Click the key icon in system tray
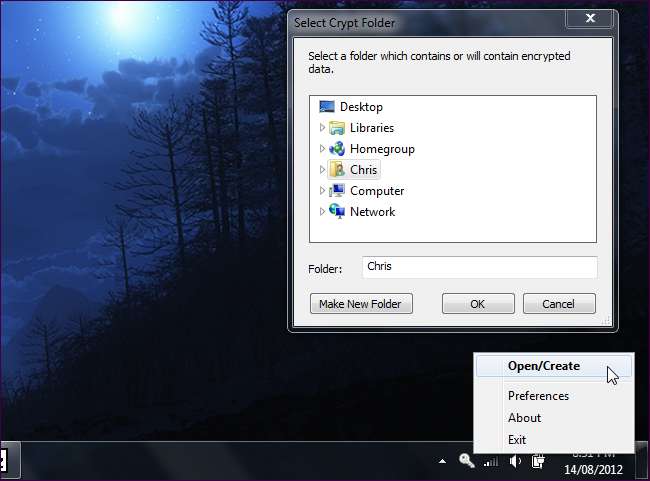Viewport: 650px width, 481px height. click(466, 461)
